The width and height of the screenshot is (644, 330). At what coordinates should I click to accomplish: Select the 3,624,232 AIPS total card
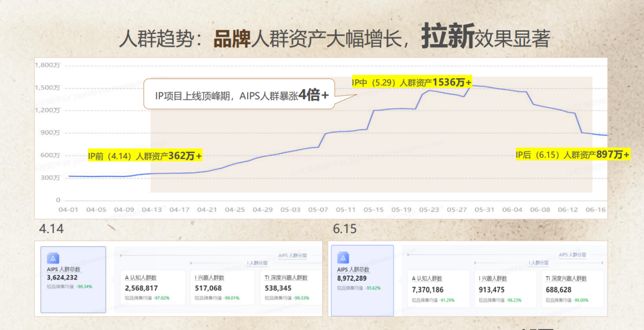click(73, 279)
